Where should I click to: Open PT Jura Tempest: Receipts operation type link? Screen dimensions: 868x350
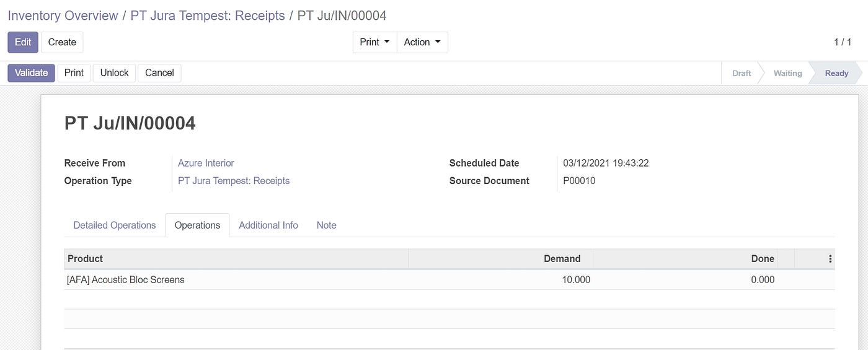(234, 181)
